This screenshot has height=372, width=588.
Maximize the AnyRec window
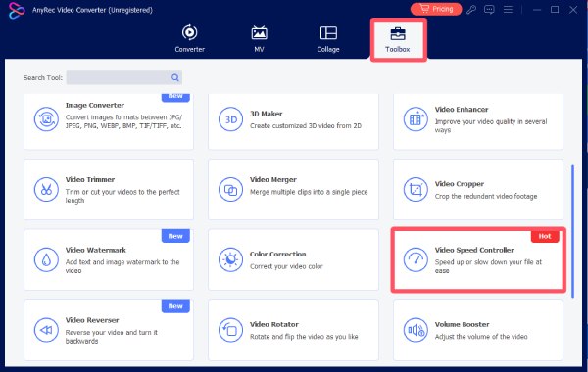[x=555, y=10]
